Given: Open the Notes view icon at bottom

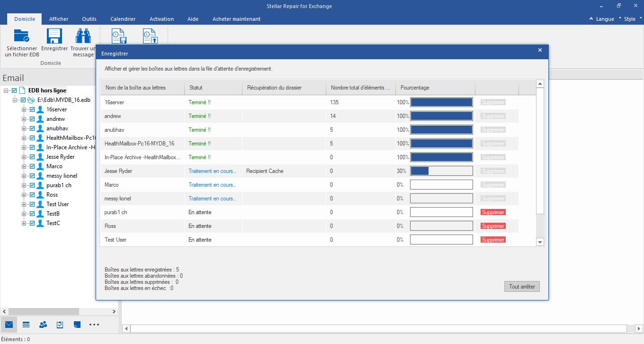Looking at the screenshot, I should [x=77, y=325].
